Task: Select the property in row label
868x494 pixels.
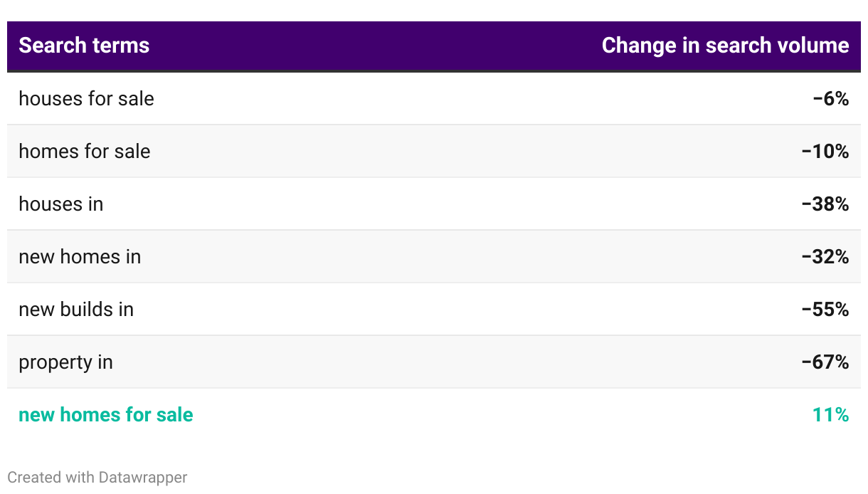Action: [x=65, y=362]
